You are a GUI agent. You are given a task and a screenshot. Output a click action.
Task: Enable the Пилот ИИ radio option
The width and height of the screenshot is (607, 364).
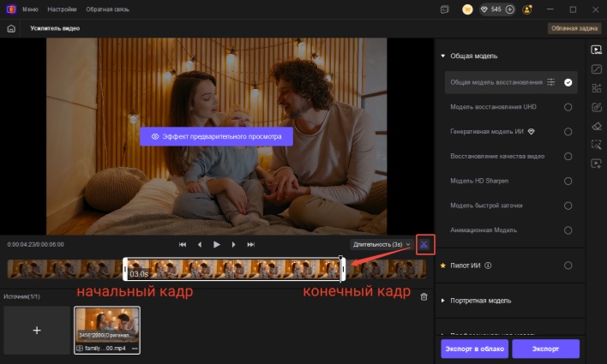pyautogui.click(x=568, y=266)
